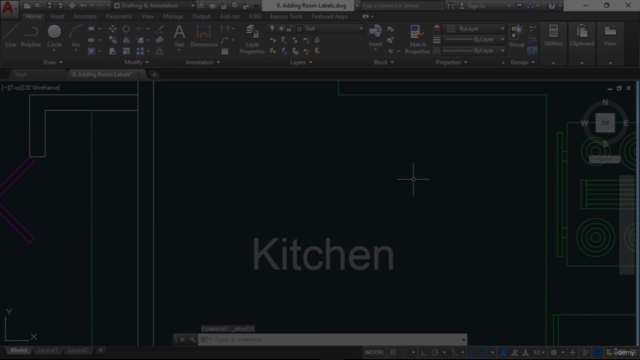Select the Scale tool in Modify panel
The width and height of the screenshot is (640, 360).
coord(126,51)
